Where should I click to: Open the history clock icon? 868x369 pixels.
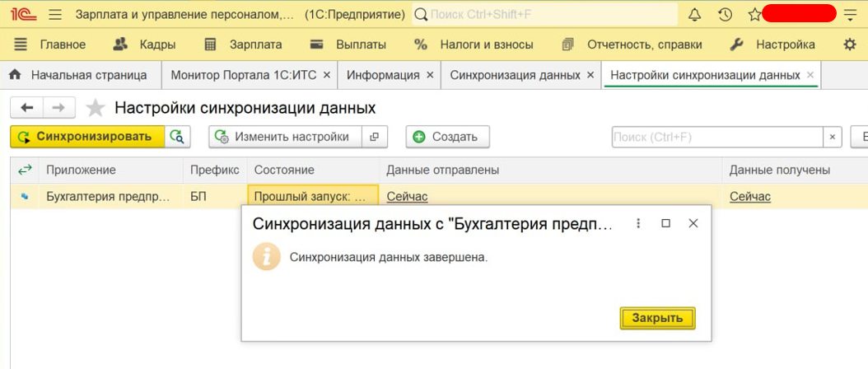[x=726, y=15]
